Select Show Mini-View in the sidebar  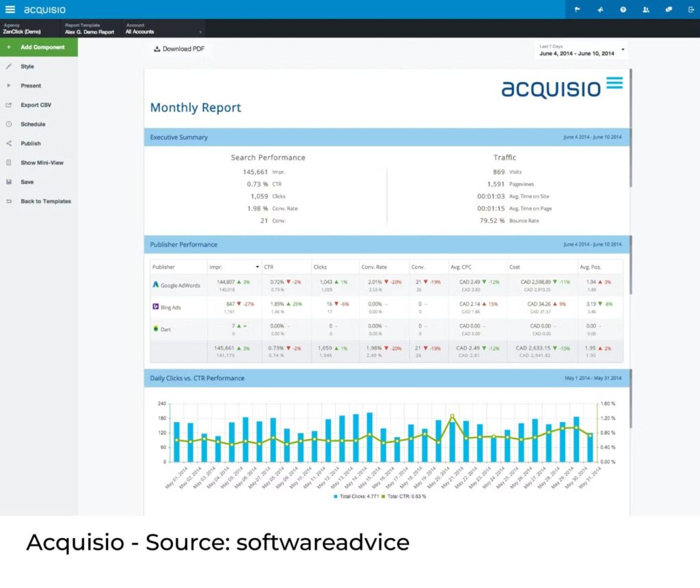coord(42,163)
